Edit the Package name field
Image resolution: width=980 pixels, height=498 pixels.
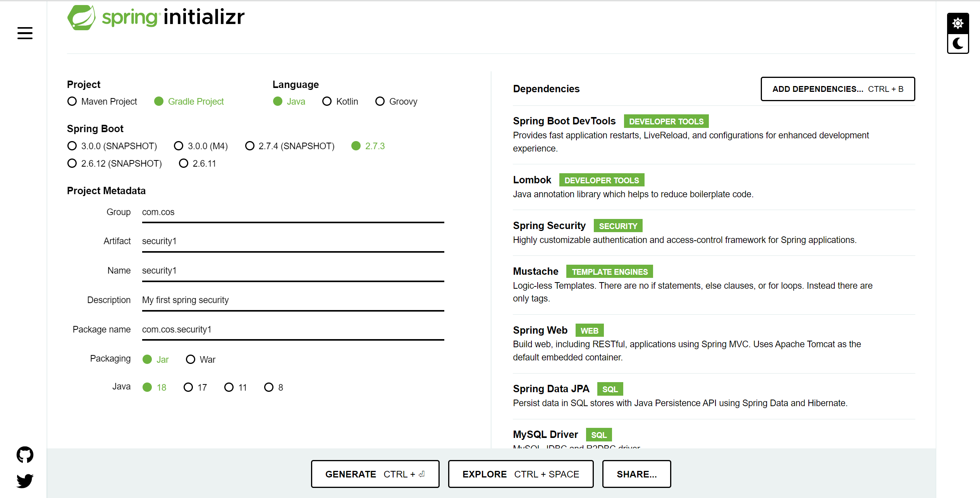click(x=293, y=330)
